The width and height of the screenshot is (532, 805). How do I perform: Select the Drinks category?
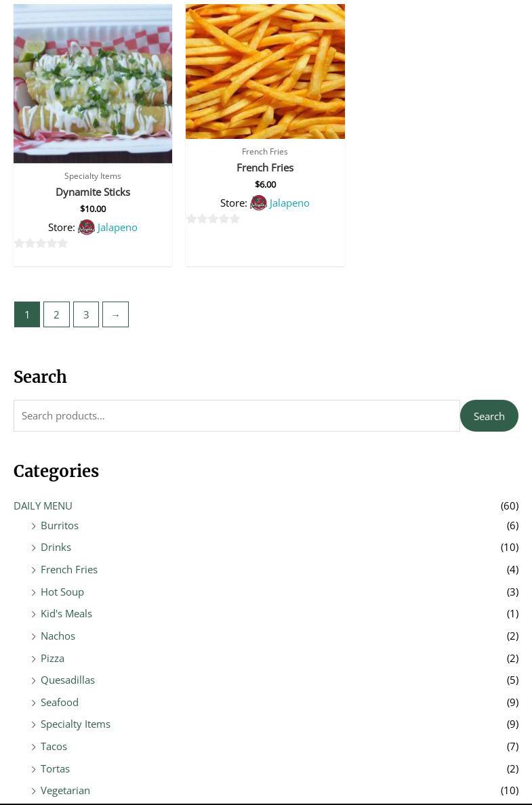coord(56,547)
